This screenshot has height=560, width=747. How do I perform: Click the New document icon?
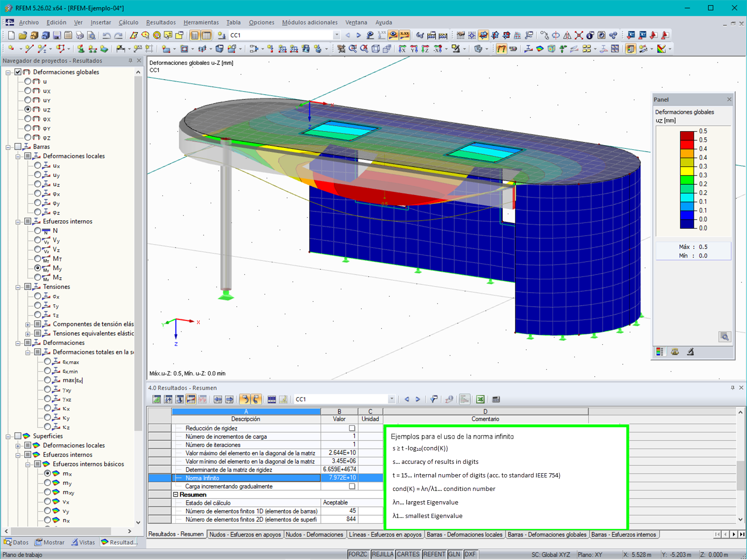(x=11, y=35)
